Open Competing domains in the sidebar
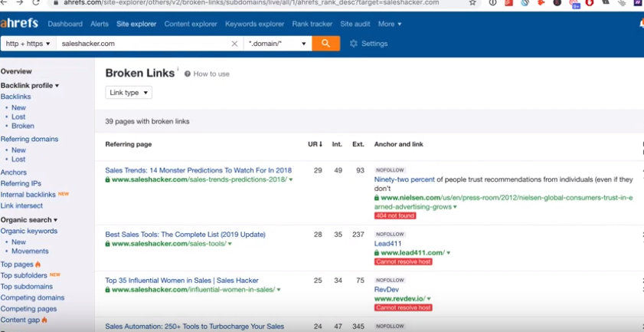 (x=32, y=297)
